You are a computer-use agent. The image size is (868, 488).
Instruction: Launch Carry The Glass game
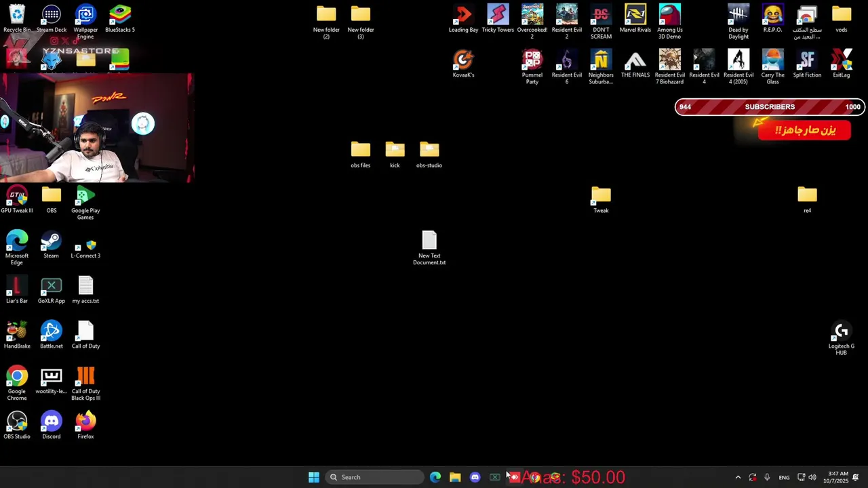click(772, 66)
